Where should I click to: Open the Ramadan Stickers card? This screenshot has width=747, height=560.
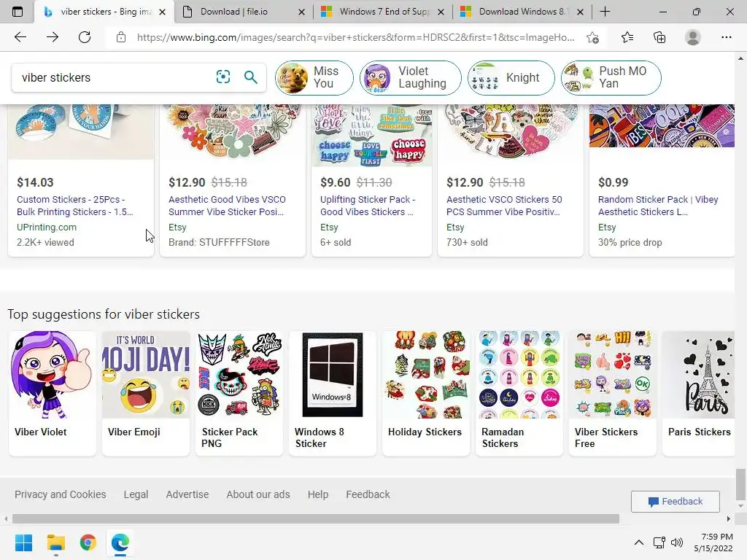(519, 393)
